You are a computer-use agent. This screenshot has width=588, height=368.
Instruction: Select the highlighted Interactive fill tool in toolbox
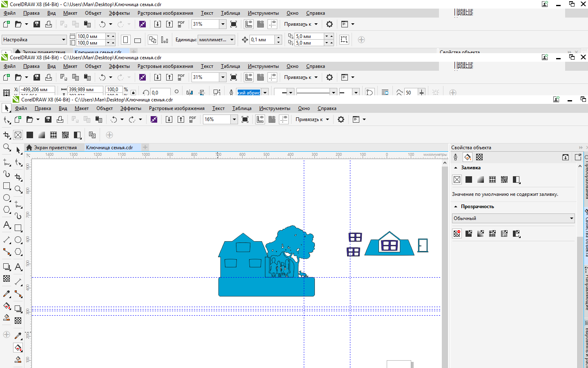pyautogui.click(x=18, y=348)
